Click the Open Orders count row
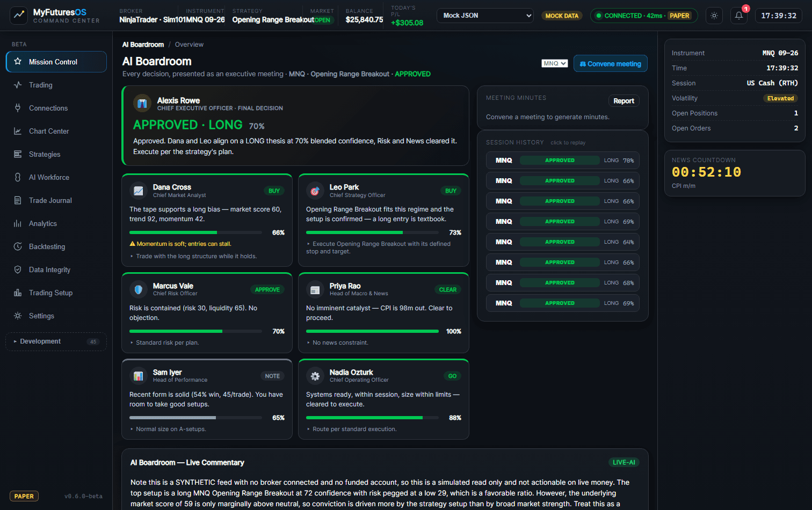The height and width of the screenshot is (510, 812). pos(735,128)
